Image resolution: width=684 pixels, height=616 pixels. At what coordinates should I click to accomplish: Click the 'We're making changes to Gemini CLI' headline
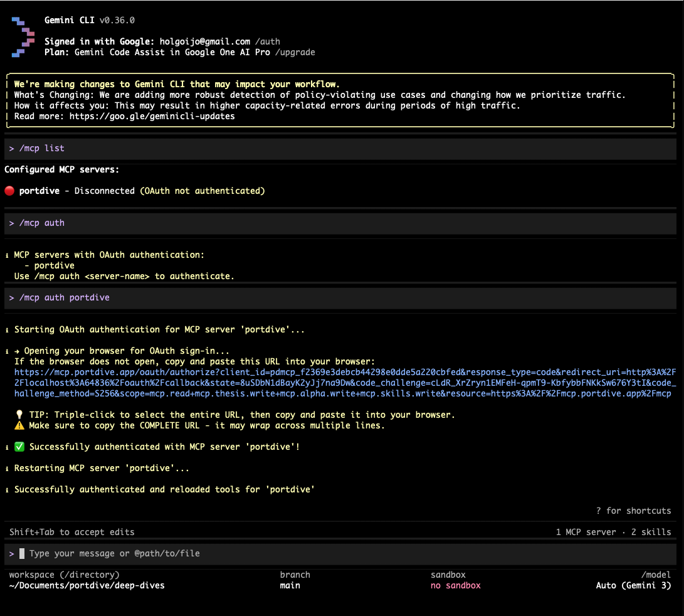pyautogui.click(x=177, y=84)
